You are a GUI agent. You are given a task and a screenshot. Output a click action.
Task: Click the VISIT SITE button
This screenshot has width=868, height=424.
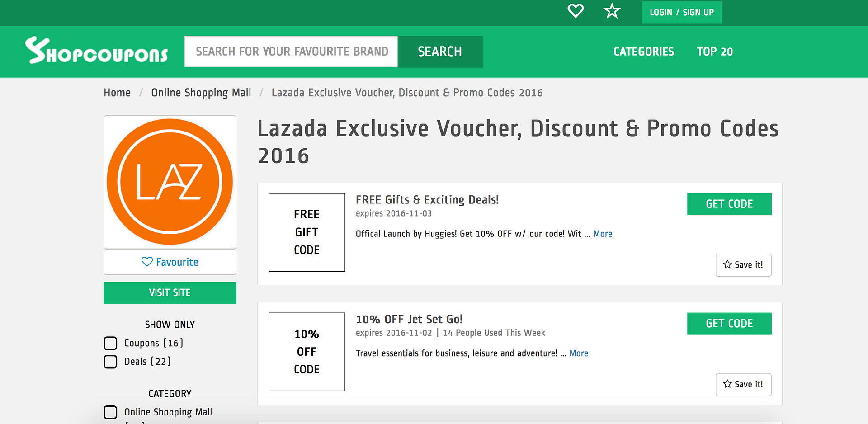coord(170,292)
